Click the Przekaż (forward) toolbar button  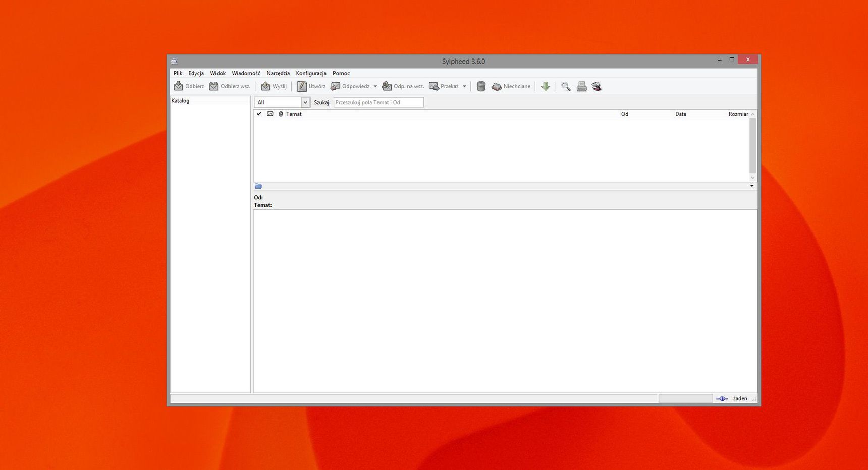tap(444, 86)
